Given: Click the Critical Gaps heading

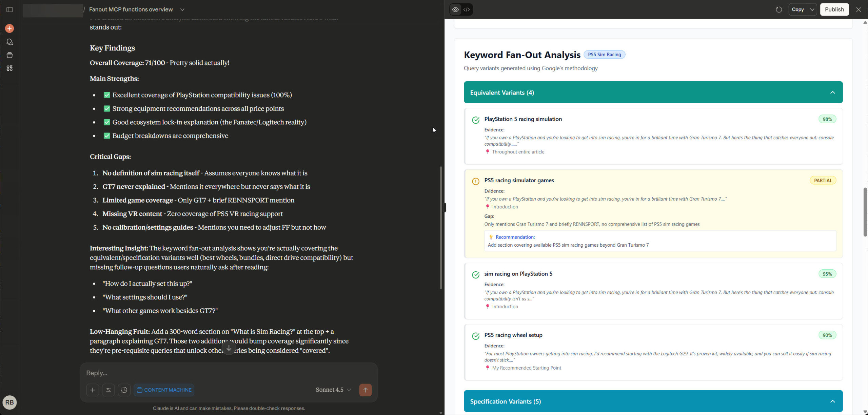Looking at the screenshot, I should tap(110, 157).
